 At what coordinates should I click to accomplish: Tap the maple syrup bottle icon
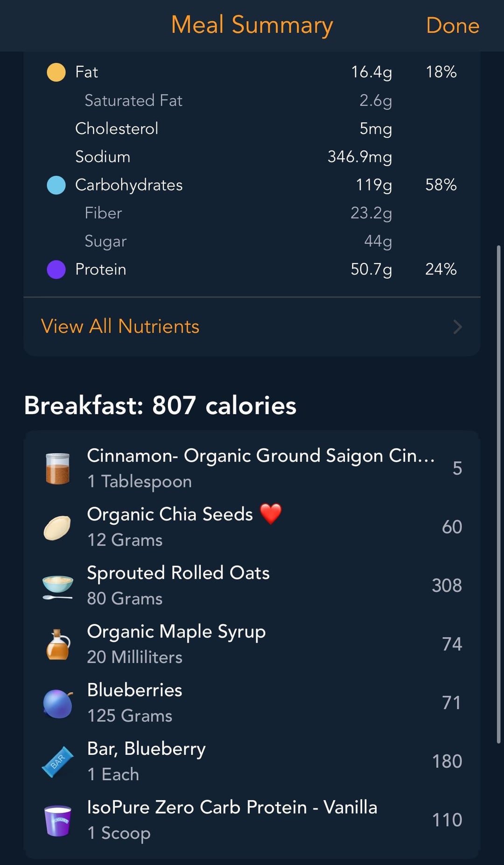pos(58,645)
